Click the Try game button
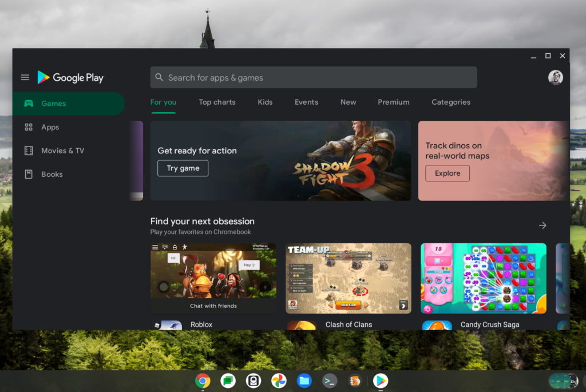 pos(183,168)
